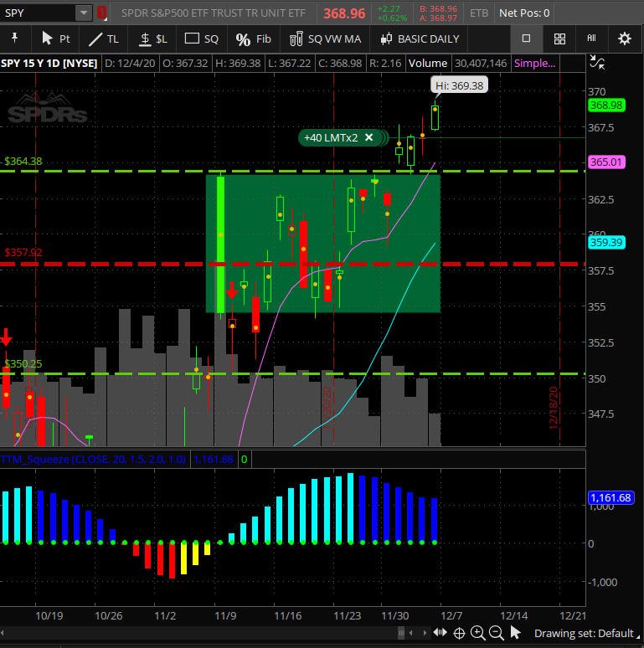Click the SPY symbol input field
Viewport: 644px width, 648px height.
pos(38,13)
